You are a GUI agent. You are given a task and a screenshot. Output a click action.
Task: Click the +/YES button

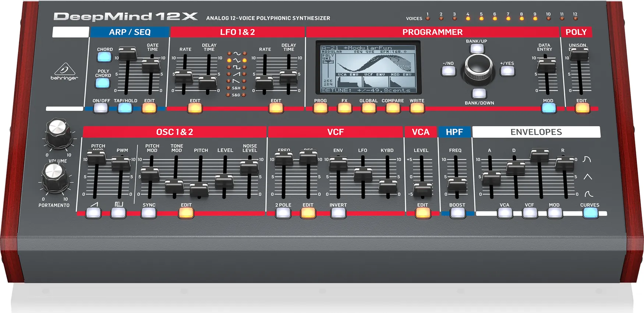[x=507, y=71]
